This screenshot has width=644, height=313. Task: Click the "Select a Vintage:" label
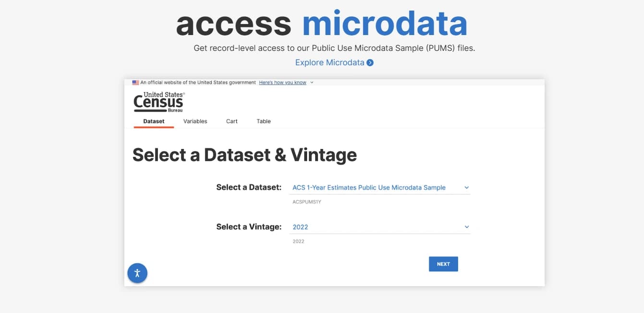click(249, 227)
